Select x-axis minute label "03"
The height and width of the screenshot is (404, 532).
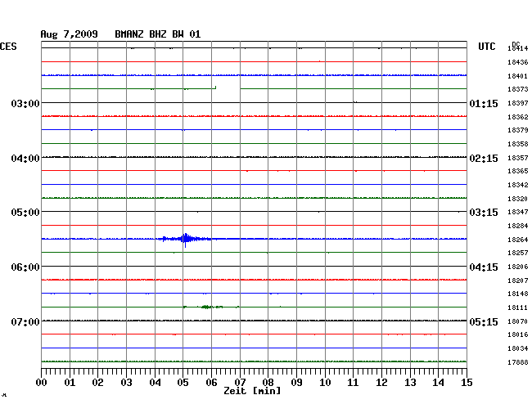click(x=127, y=383)
